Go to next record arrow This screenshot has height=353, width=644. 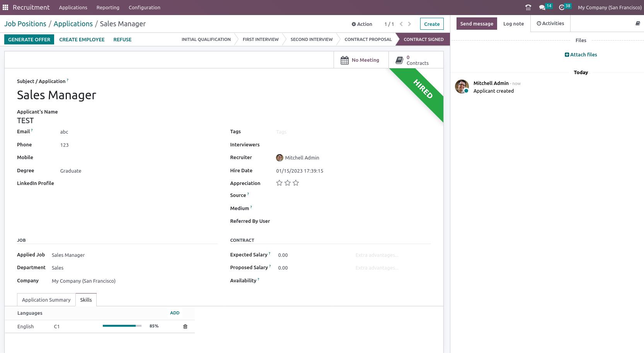(409, 24)
